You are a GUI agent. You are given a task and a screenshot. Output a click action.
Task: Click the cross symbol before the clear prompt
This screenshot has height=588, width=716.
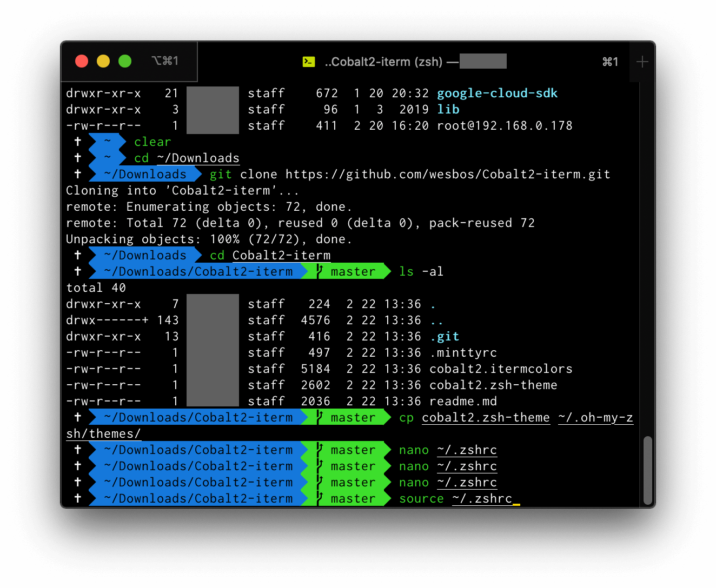(78, 142)
